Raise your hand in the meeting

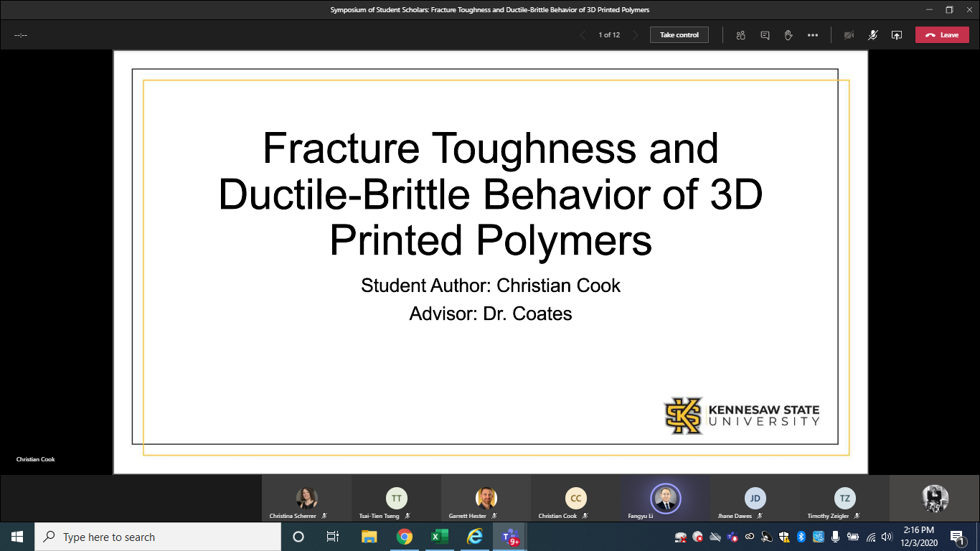788,35
